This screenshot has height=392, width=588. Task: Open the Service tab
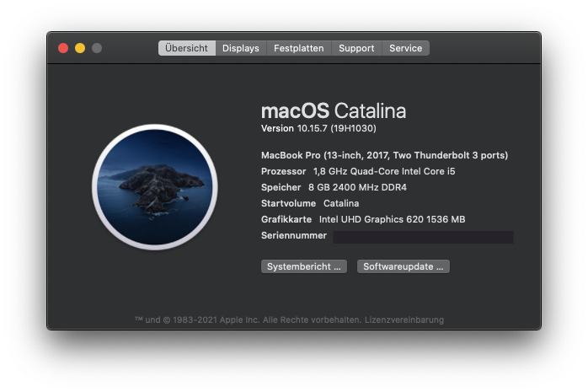pyautogui.click(x=406, y=48)
